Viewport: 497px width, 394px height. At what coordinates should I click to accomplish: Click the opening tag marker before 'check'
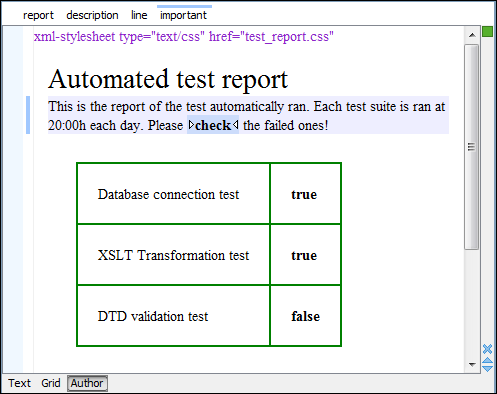point(191,125)
